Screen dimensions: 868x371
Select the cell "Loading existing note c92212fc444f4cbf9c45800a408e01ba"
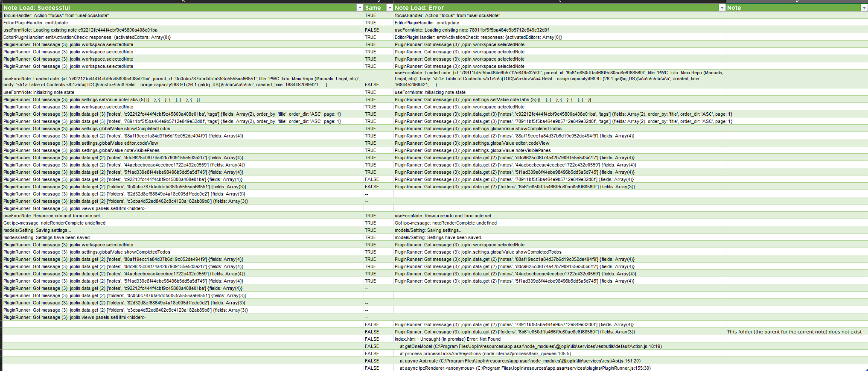tap(183, 30)
